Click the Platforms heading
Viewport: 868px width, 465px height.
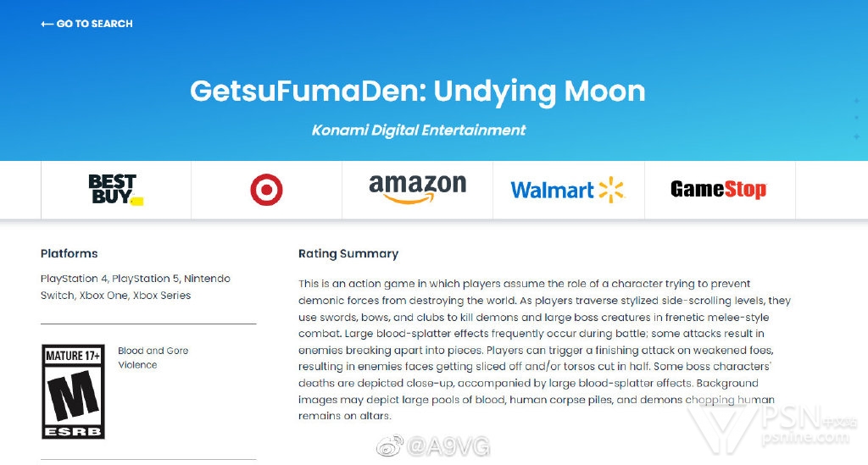(69, 253)
